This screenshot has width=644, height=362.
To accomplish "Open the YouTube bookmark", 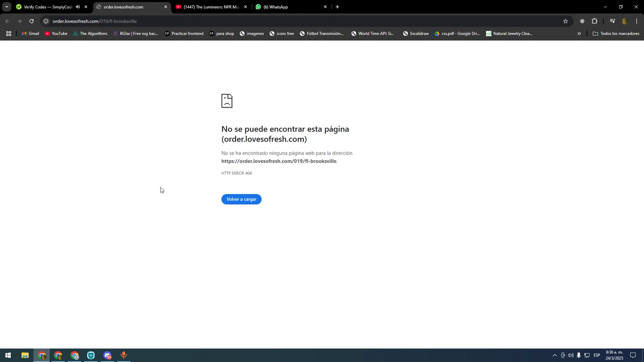I will click(x=56, y=33).
